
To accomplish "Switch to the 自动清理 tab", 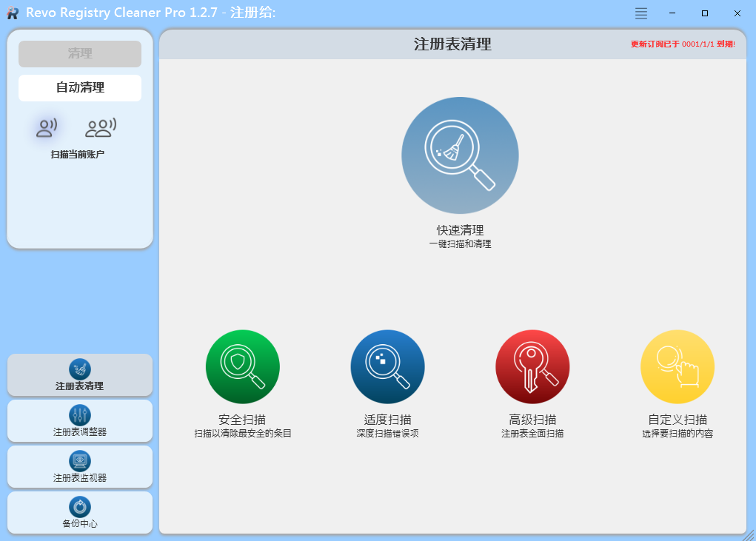I will (x=79, y=87).
